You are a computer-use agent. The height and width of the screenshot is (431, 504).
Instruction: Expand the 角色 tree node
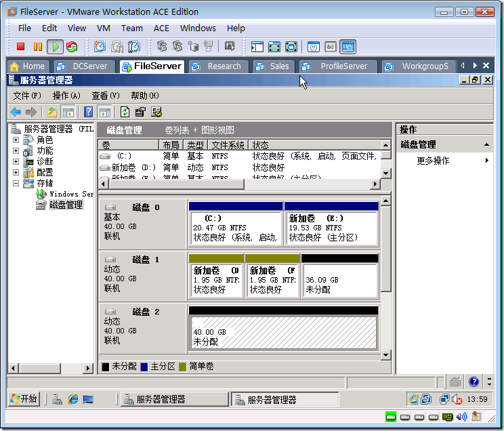tap(16, 140)
